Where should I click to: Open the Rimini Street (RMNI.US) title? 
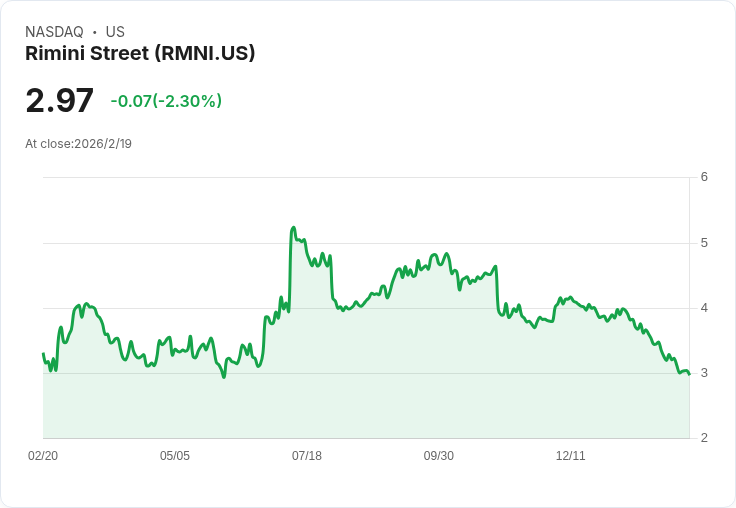[140, 54]
